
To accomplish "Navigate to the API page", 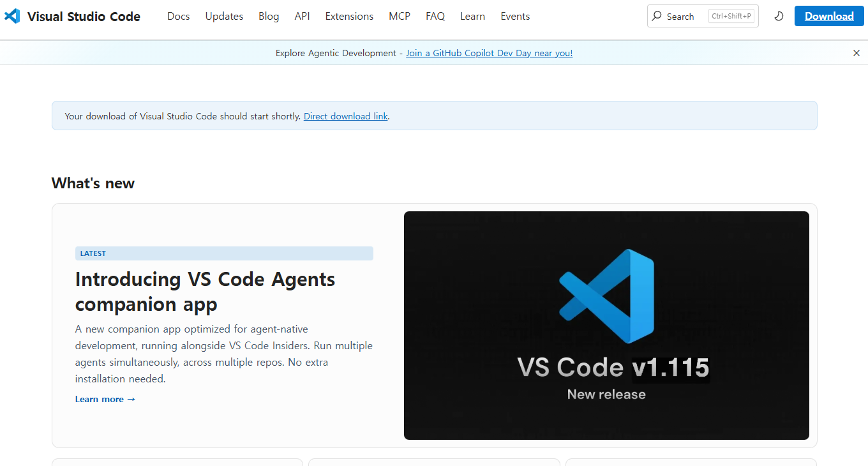I will coord(303,16).
